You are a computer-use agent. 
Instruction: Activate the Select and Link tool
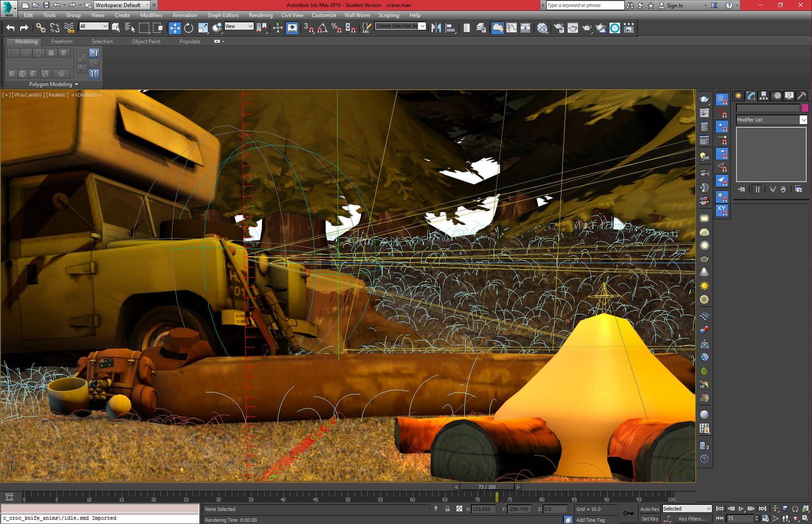pyautogui.click(x=41, y=28)
